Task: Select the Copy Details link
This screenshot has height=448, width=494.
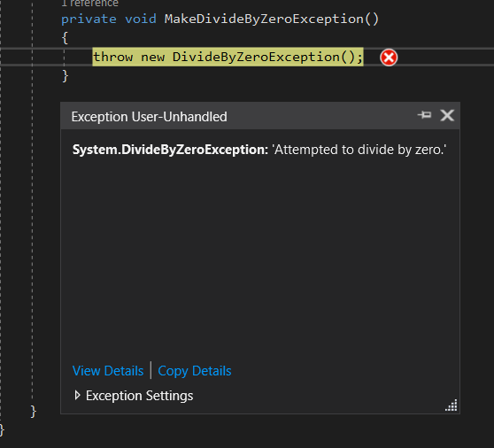Action: point(195,371)
